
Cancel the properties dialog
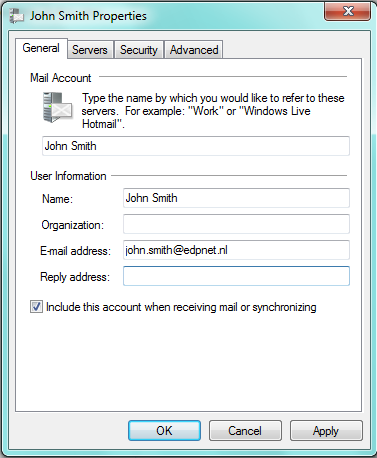(x=245, y=431)
